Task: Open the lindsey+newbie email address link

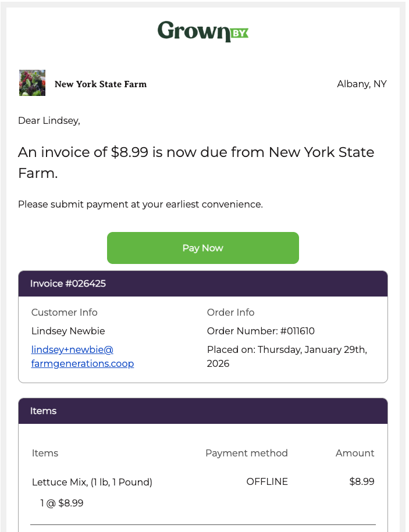Action: 82,356
